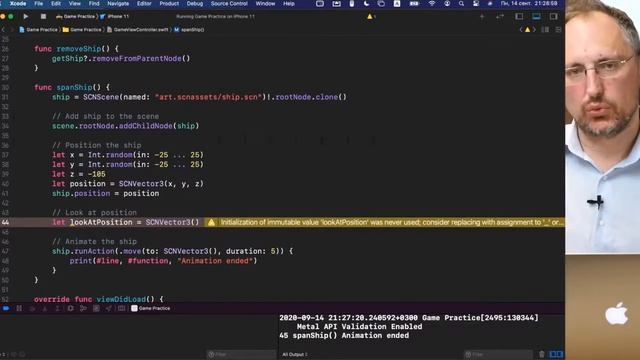Open spanShip() method breadcrumb

[189, 30]
